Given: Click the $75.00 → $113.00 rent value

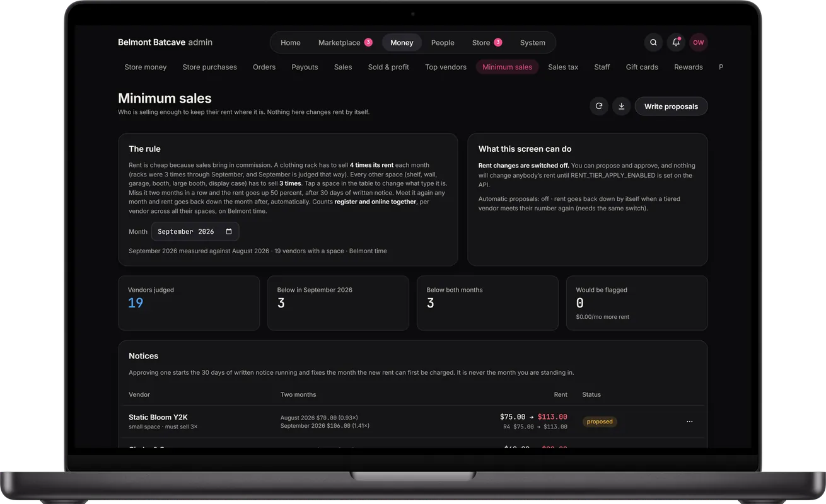Looking at the screenshot, I should (533, 417).
